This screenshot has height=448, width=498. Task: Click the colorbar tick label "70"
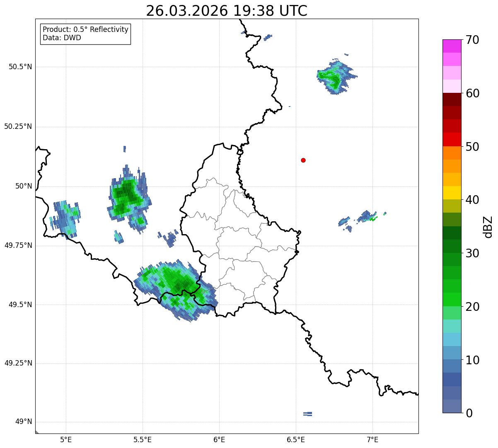tap(472, 40)
